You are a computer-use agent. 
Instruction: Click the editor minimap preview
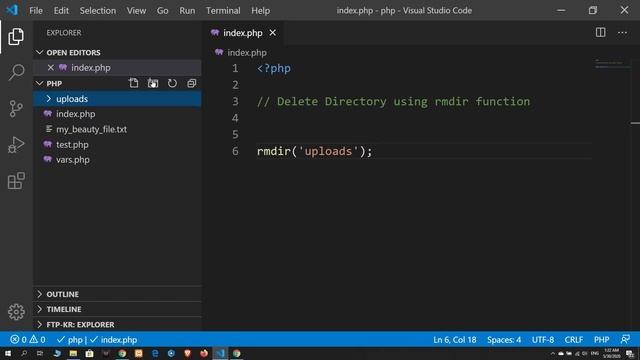611,63
